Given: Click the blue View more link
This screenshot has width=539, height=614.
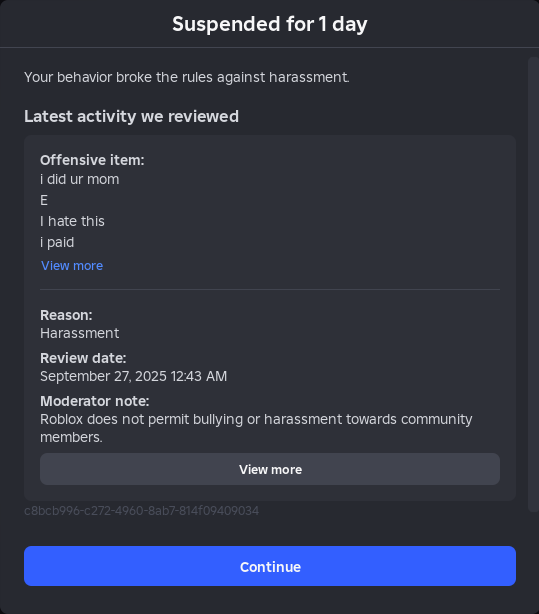Looking at the screenshot, I should [72, 265].
